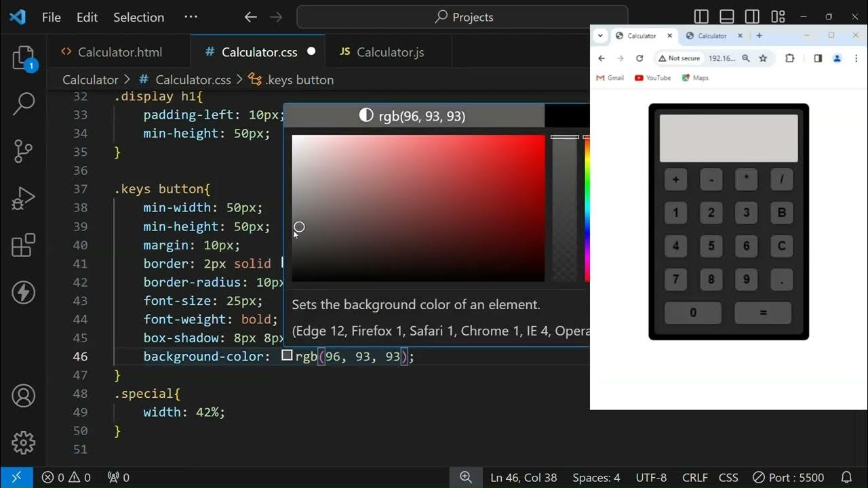Go back with the left arrow in title bar
This screenshot has width=868, height=488.
click(x=251, y=17)
